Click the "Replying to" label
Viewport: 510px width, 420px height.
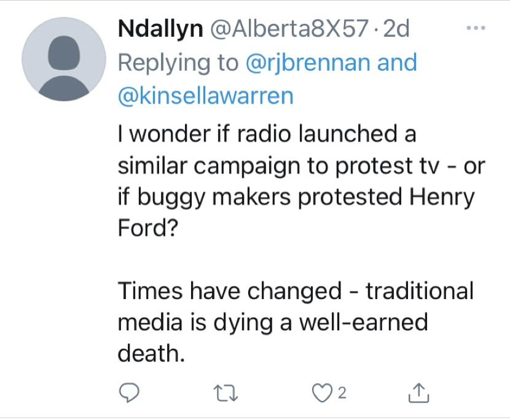point(178,63)
